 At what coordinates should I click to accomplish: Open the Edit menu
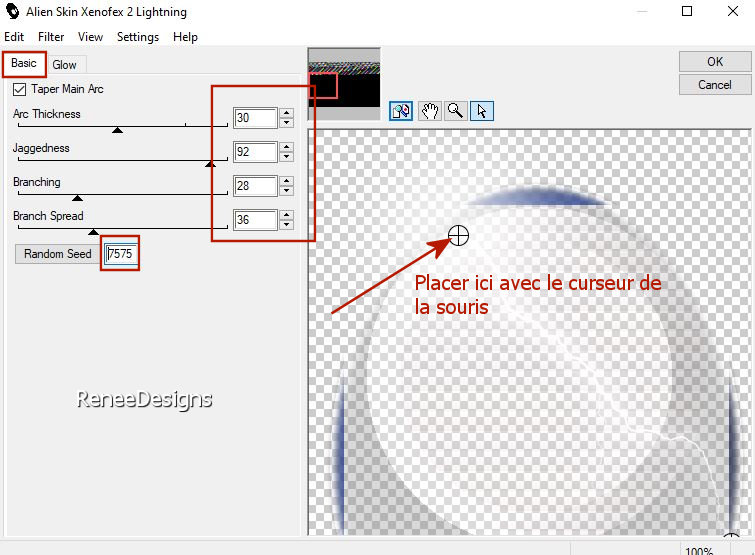14,37
